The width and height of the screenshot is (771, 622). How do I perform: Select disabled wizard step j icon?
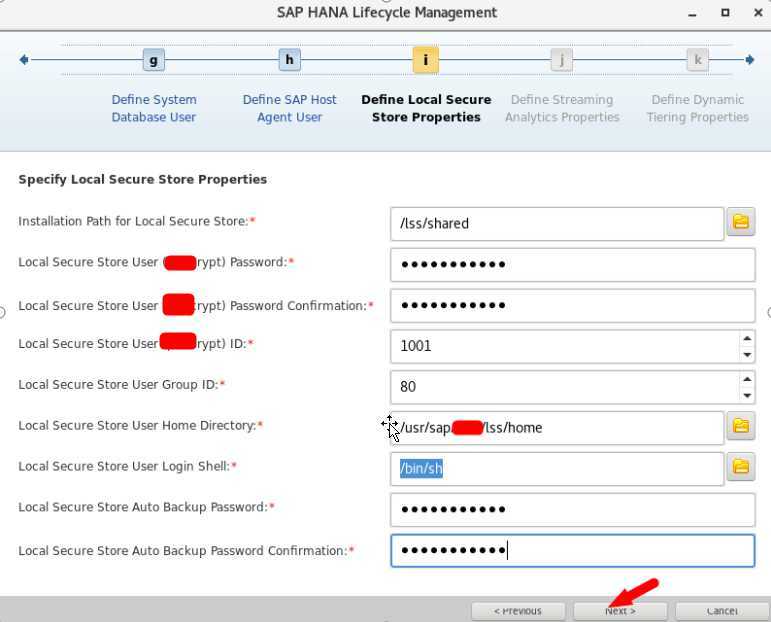562,60
